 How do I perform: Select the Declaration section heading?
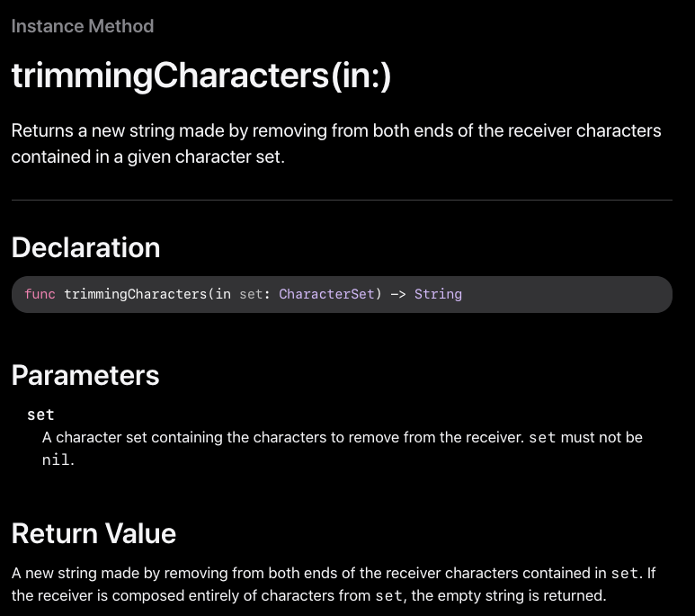(x=85, y=247)
